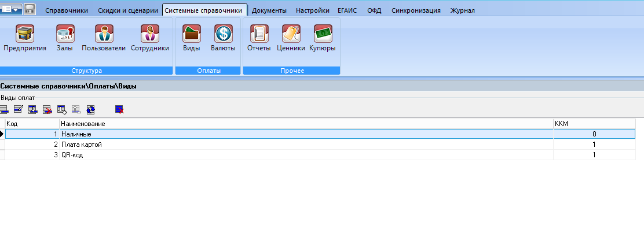Select the Наличные row name cell

(x=306, y=134)
